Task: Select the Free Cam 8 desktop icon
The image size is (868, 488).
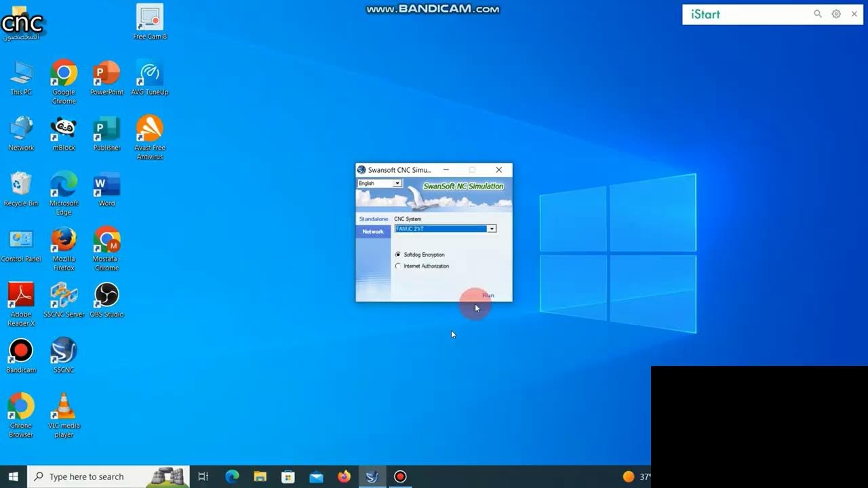Action: pyautogui.click(x=149, y=22)
